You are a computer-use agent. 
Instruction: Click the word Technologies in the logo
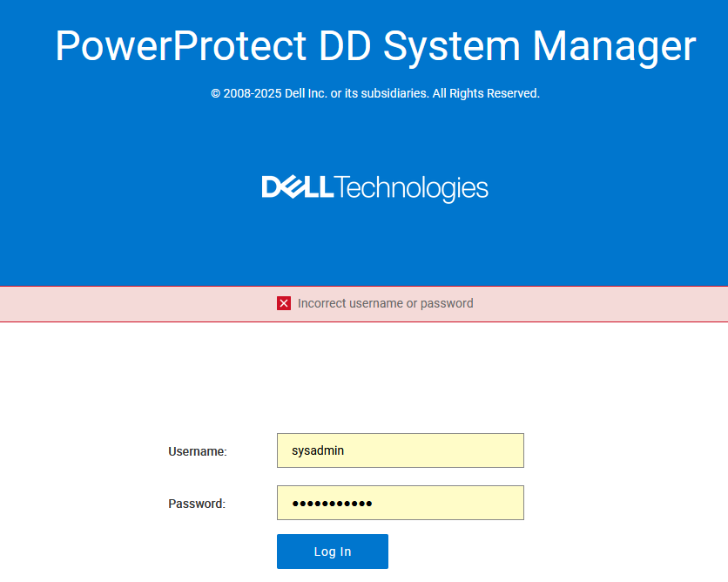click(411, 188)
